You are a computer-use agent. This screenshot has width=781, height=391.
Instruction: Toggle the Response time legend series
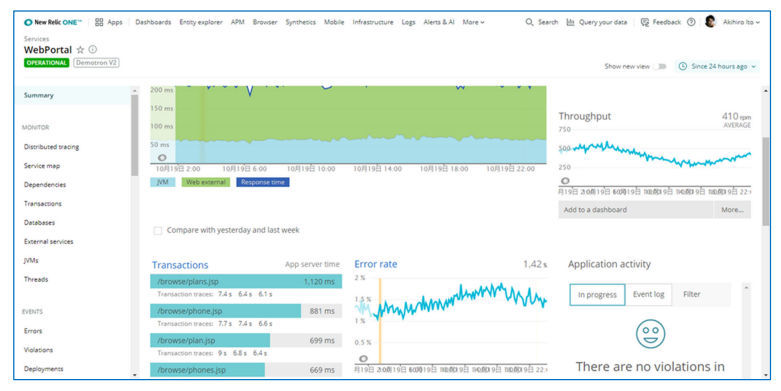point(262,182)
